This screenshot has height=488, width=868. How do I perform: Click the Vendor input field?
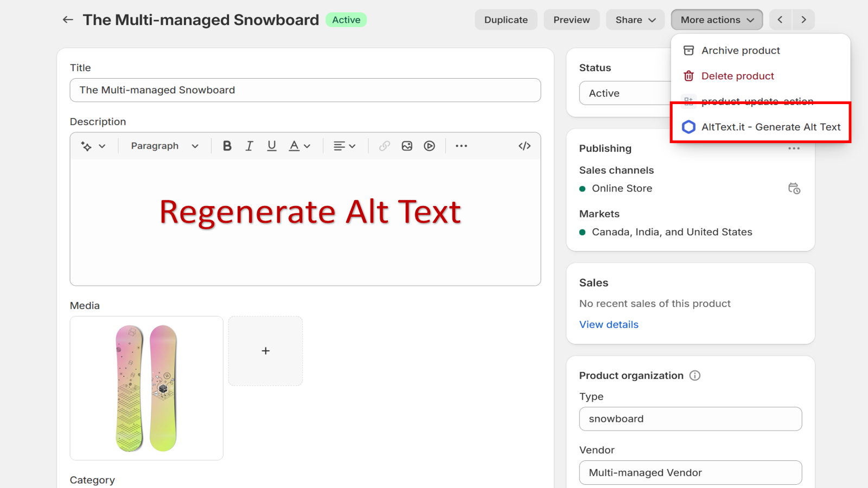[x=690, y=472]
